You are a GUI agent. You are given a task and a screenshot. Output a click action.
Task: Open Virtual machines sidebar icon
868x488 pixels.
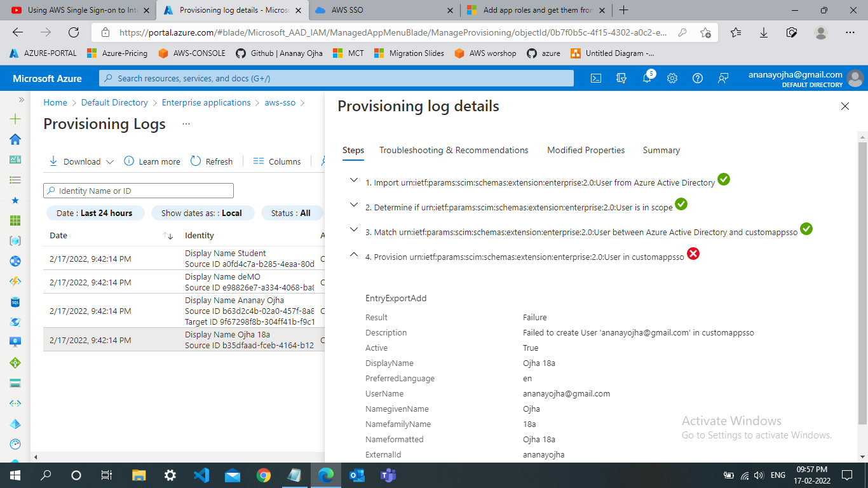tap(15, 342)
